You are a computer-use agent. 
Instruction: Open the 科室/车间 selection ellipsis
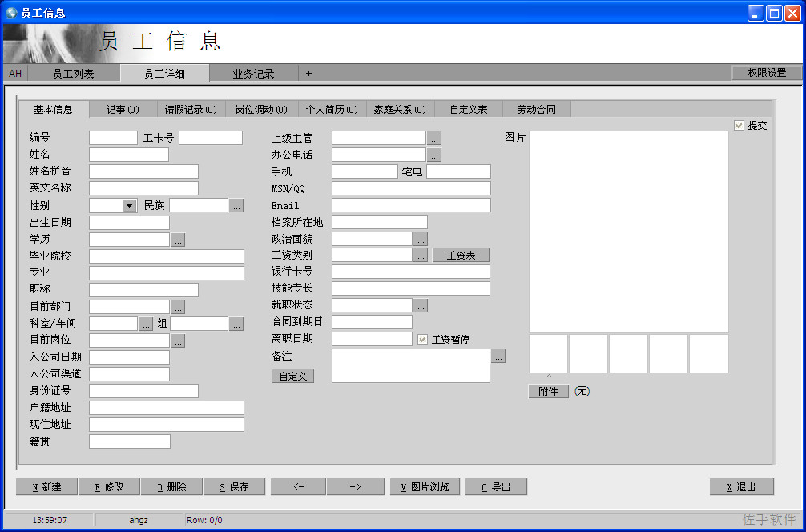145,323
